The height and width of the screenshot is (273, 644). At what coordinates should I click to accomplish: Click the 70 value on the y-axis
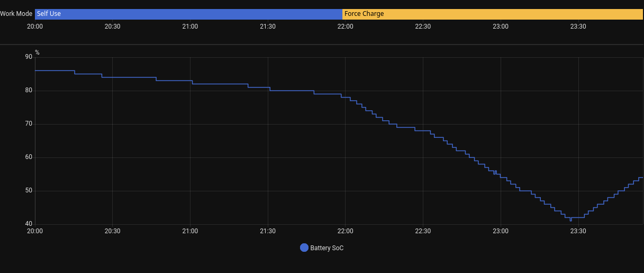click(29, 124)
